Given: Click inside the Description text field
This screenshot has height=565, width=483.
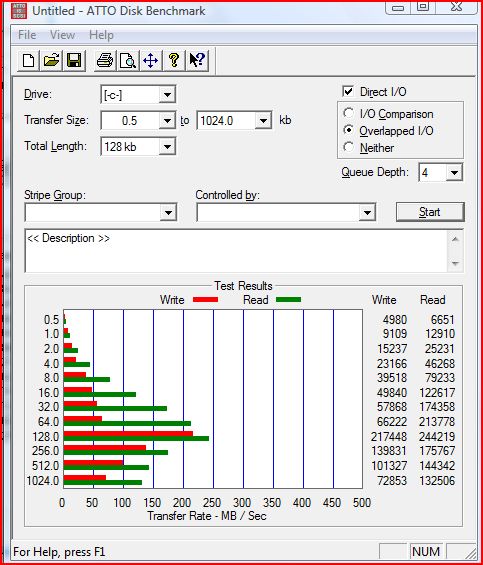Looking at the screenshot, I should click(236, 251).
